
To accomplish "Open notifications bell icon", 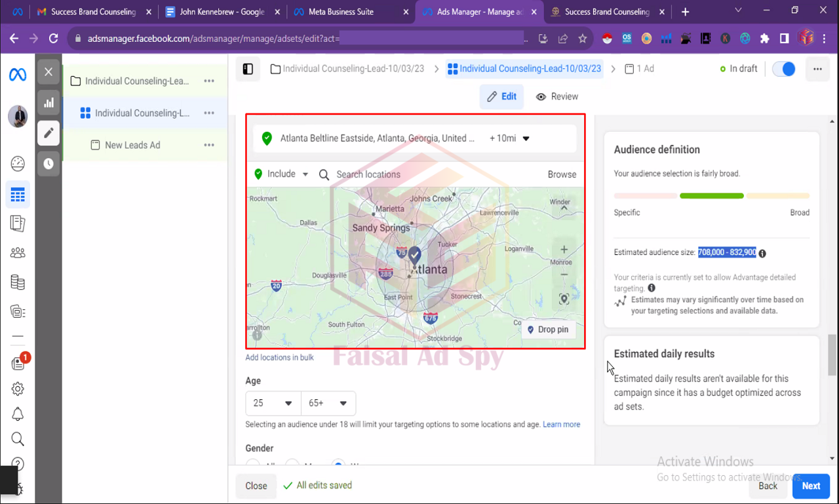I will (x=18, y=414).
